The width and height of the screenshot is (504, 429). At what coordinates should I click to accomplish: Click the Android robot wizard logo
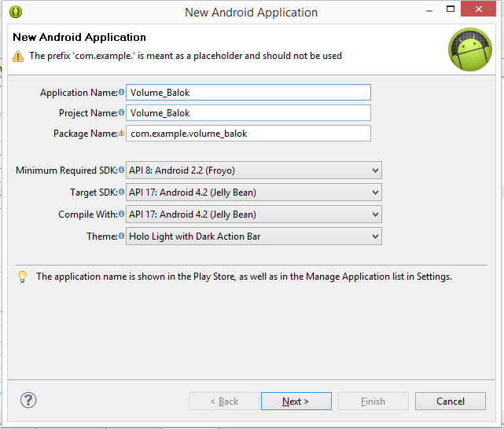(x=470, y=49)
